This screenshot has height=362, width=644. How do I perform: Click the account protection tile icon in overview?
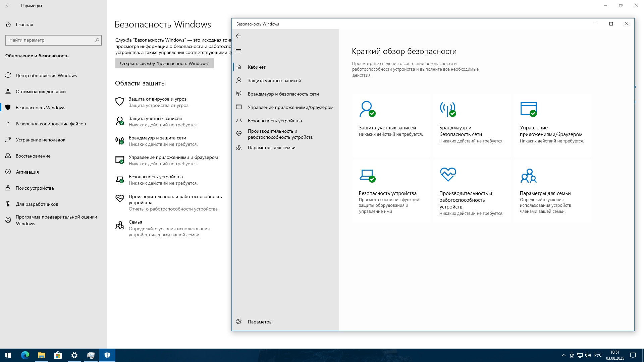[367, 109]
